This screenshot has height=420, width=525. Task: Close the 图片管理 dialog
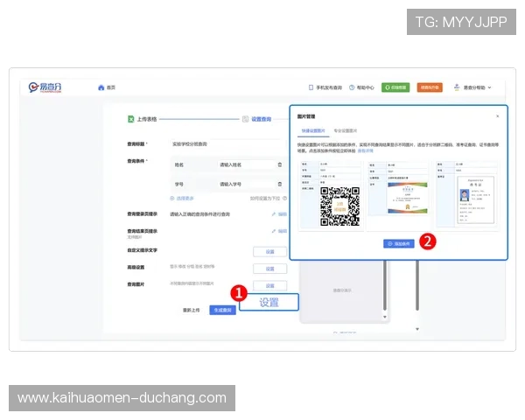pyautogui.click(x=498, y=116)
